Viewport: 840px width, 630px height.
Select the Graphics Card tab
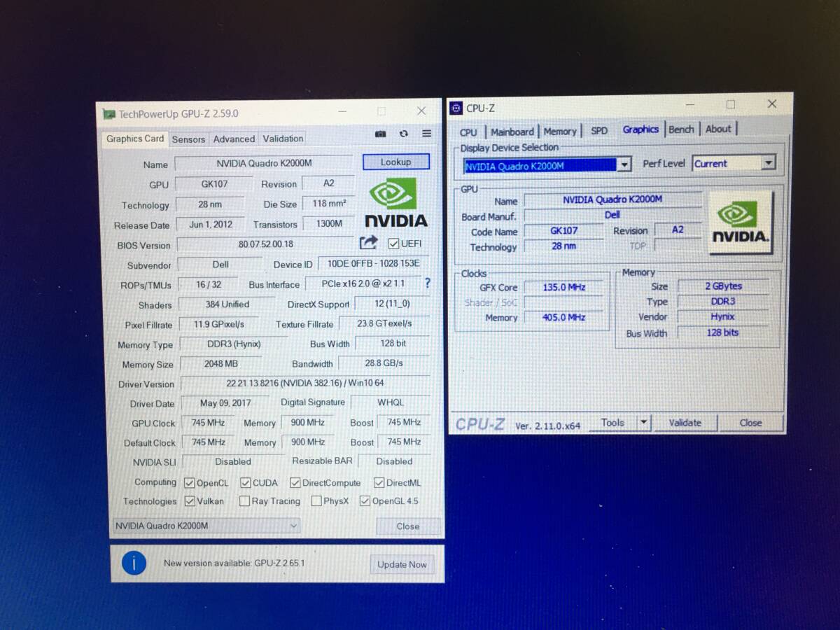click(135, 139)
